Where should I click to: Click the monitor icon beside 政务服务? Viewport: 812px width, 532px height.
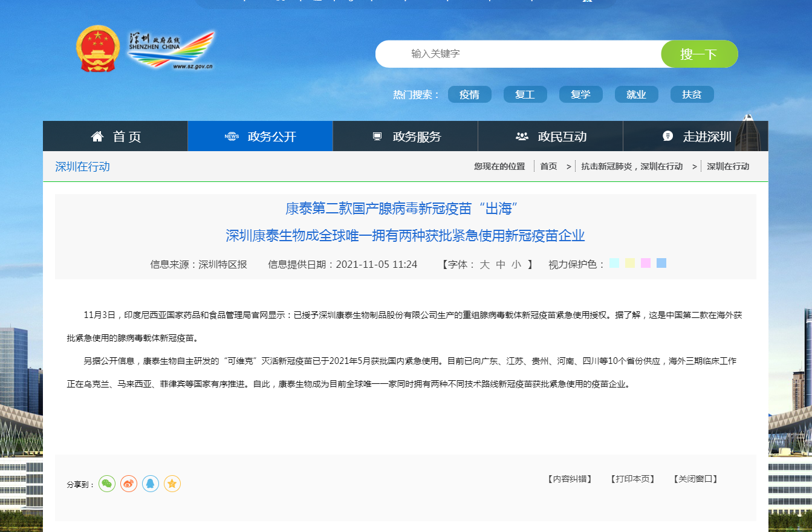(377, 137)
